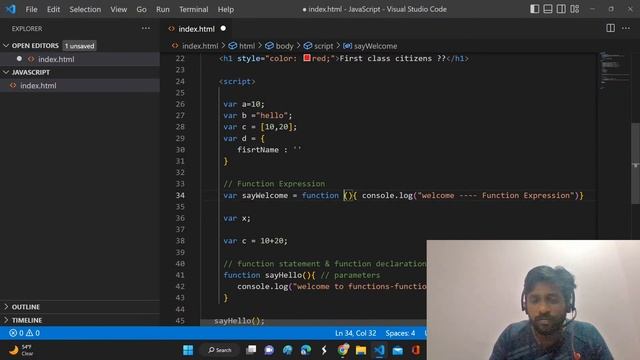The width and height of the screenshot is (640, 360).
Task: Expand the Timeline section
Action: click(27, 320)
